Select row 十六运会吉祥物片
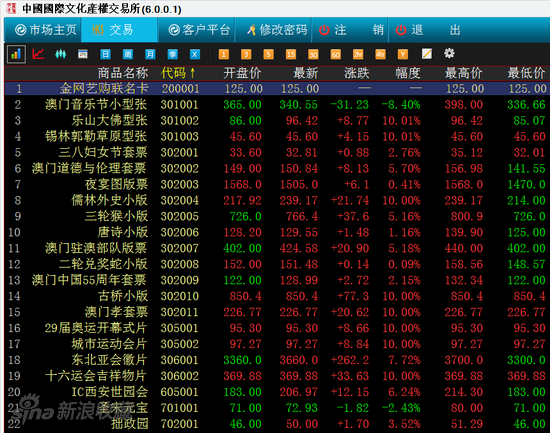This screenshot has height=433, width=550. (277, 376)
